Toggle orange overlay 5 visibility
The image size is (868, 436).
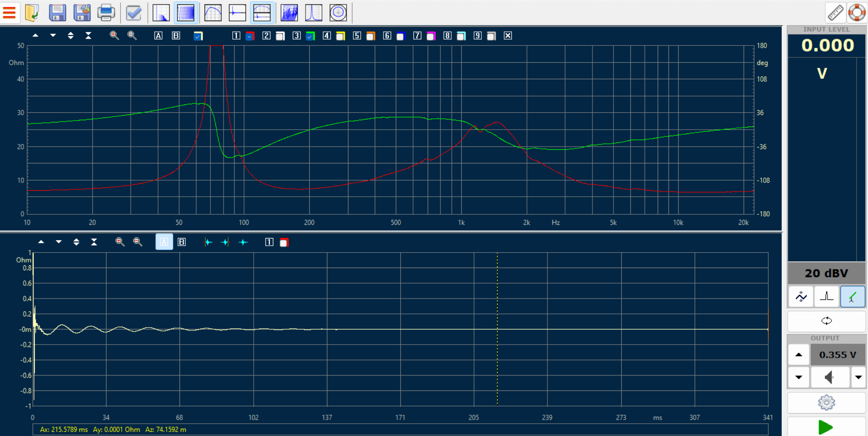(371, 36)
